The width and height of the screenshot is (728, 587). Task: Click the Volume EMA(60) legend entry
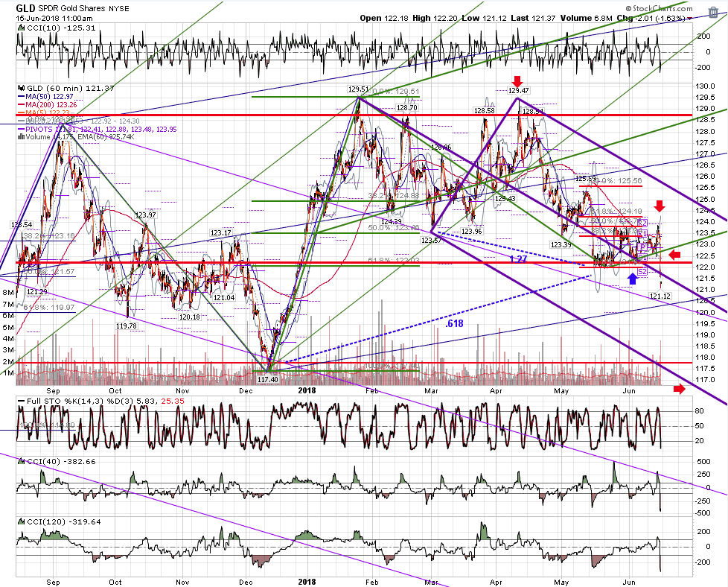[x=80, y=137]
